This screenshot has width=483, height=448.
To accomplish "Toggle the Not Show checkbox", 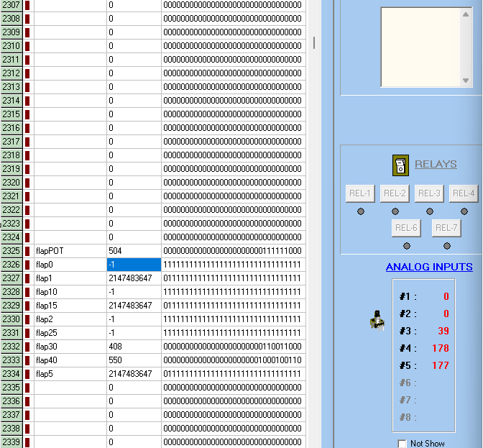I will pyautogui.click(x=402, y=444).
